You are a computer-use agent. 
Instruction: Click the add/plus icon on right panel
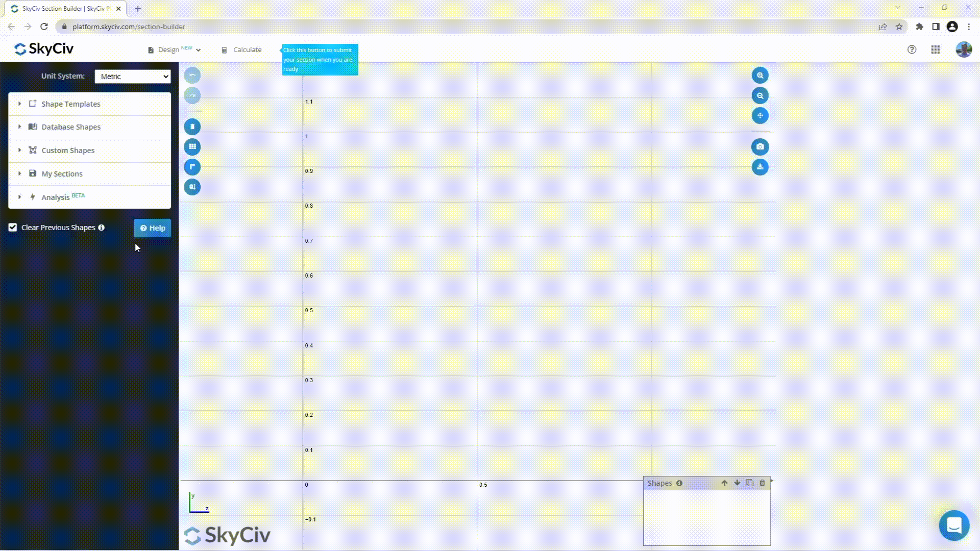click(x=760, y=116)
